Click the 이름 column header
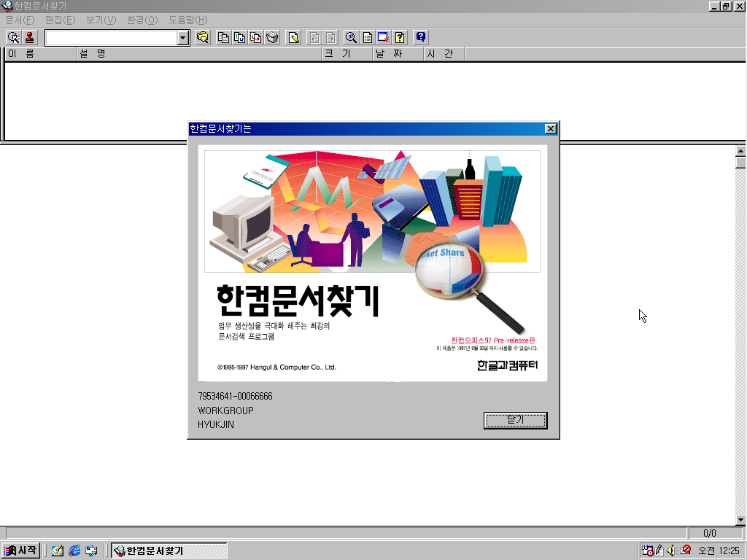The image size is (747, 560). point(41,54)
